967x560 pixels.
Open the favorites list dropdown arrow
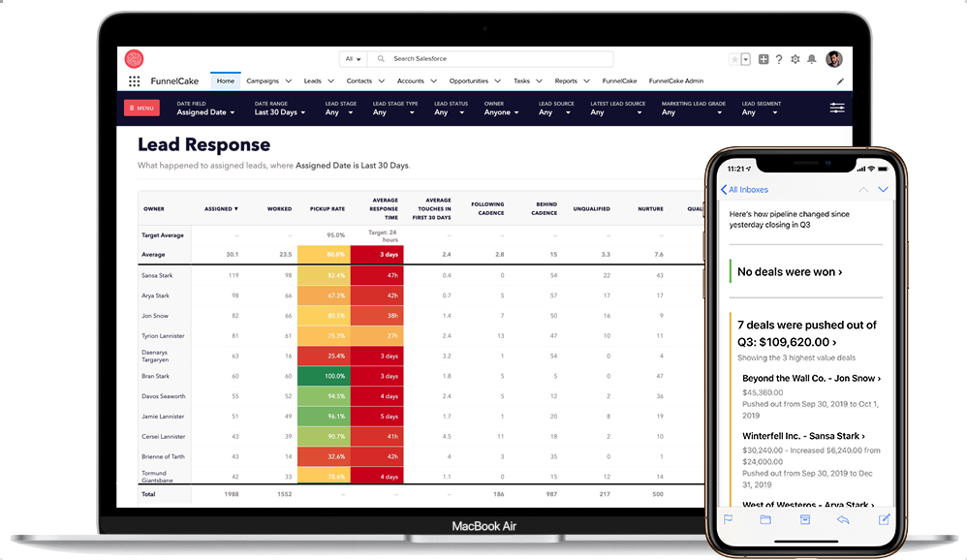(x=746, y=59)
